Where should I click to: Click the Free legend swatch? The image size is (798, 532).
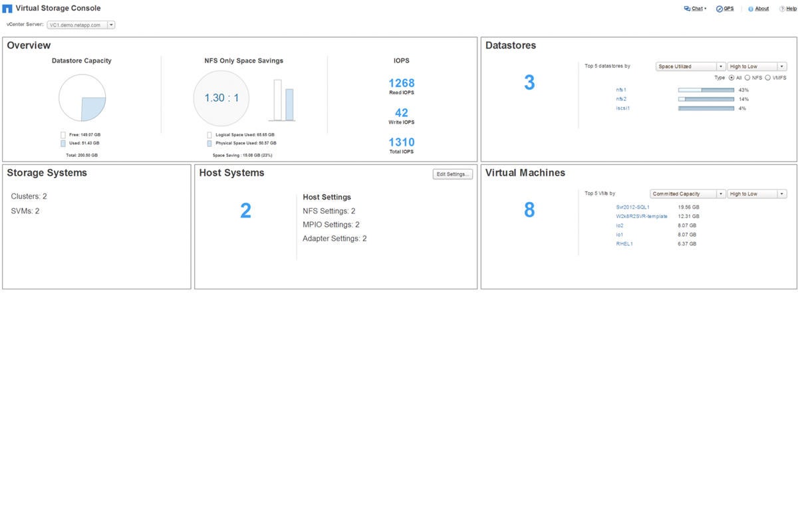click(63, 135)
